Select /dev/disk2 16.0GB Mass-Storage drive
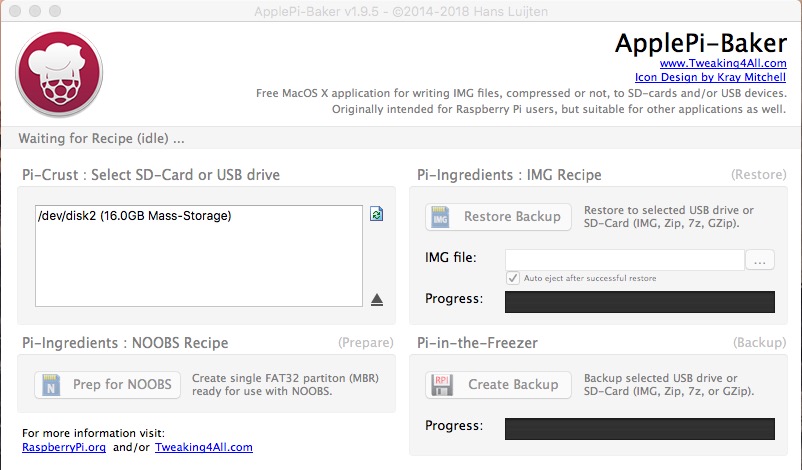Viewport: 802px width, 470px height. (x=135, y=216)
